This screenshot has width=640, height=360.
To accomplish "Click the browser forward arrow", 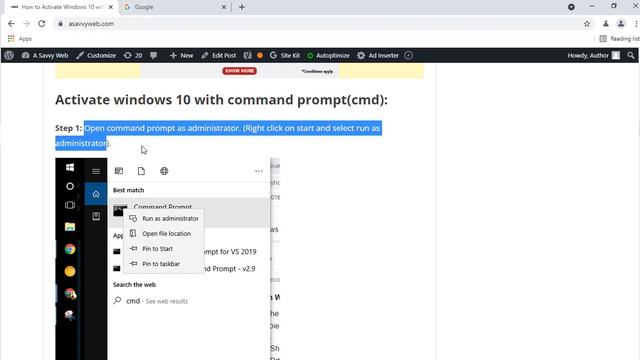I will 27,24.
